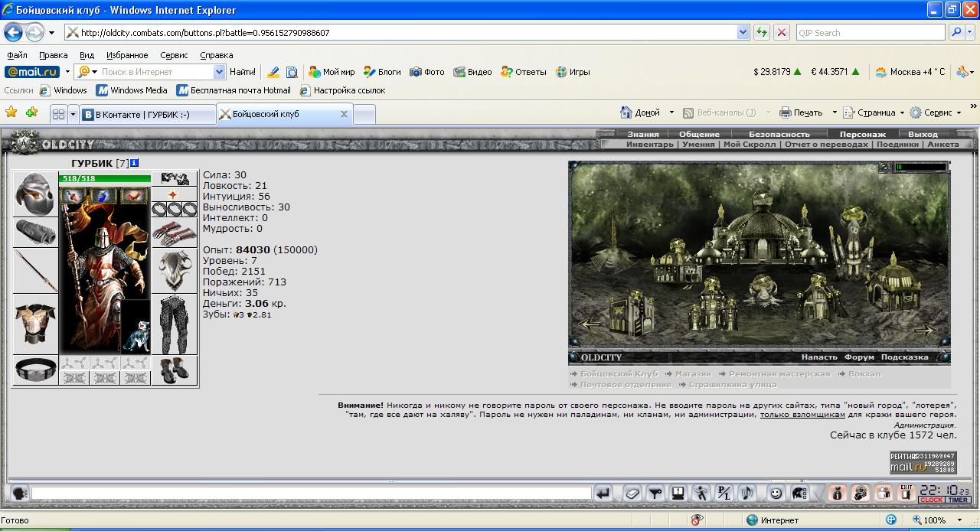Select the leg armor pants slot
Image resolution: width=980 pixels, height=531 pixels.
tap(175, 324)
